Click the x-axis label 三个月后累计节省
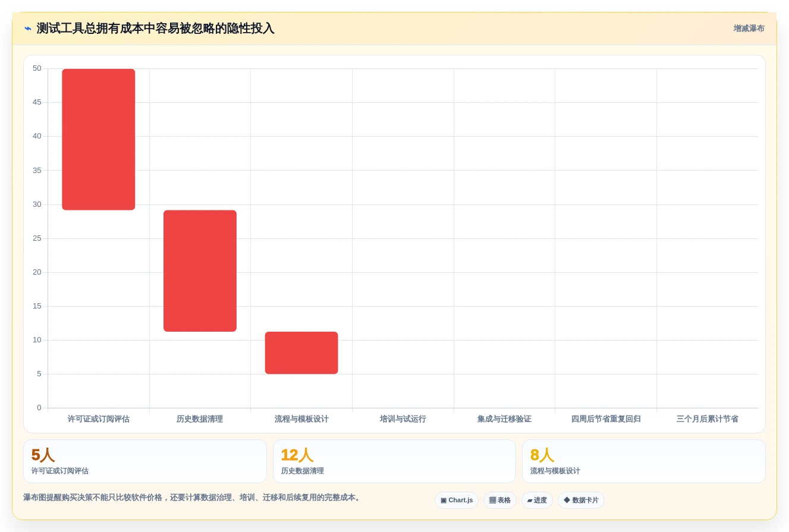The width and height of the screenshot is (789, 532). tap(708, 419)
